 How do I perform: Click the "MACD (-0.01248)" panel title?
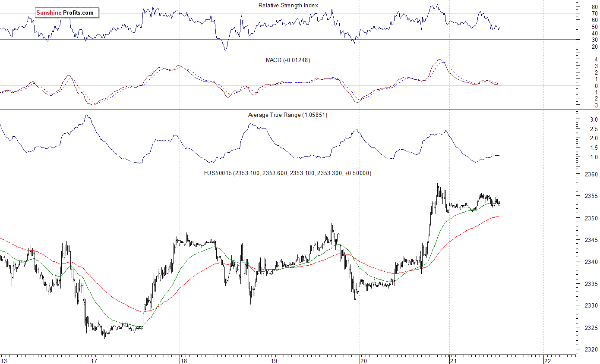click(x=287, y=60)
